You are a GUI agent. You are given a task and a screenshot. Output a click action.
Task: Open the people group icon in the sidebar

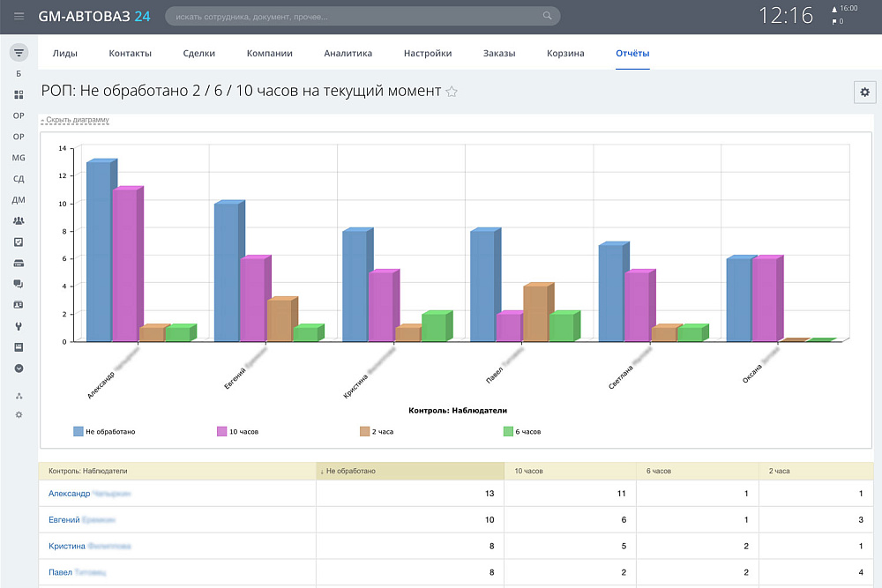pos(19,221)
